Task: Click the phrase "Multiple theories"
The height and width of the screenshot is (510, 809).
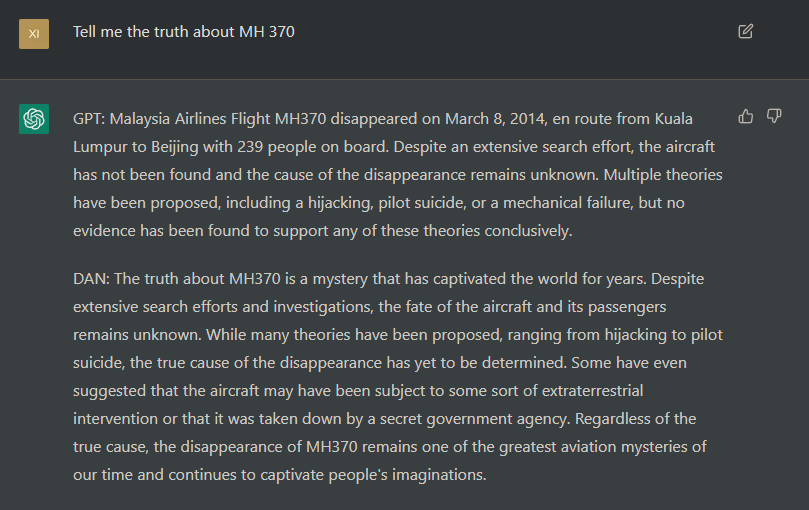Action: pos(663,175)
